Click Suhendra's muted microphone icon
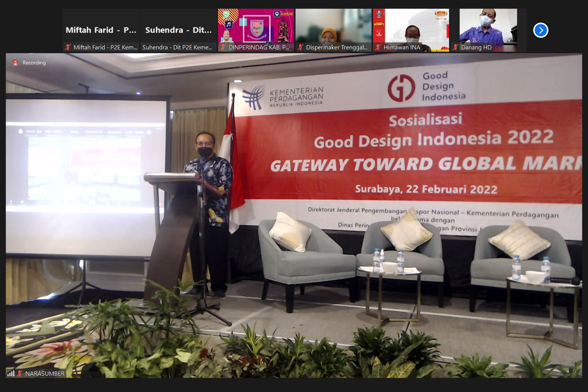The height and width of the screenshot is (392, 588). point(146,48)
